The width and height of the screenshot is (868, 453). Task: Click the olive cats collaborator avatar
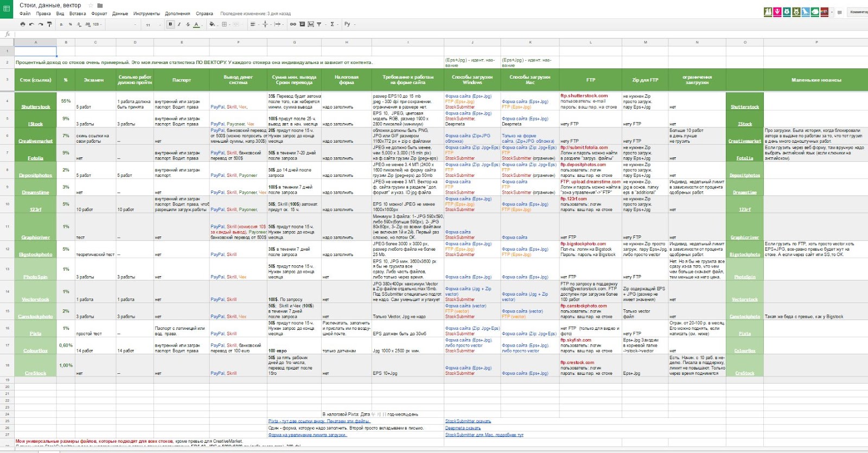(x=768, y=11)
